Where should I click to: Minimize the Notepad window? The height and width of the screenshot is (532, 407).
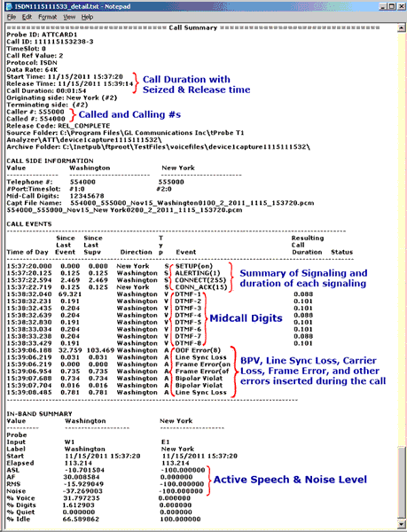(x=382, y=6)
